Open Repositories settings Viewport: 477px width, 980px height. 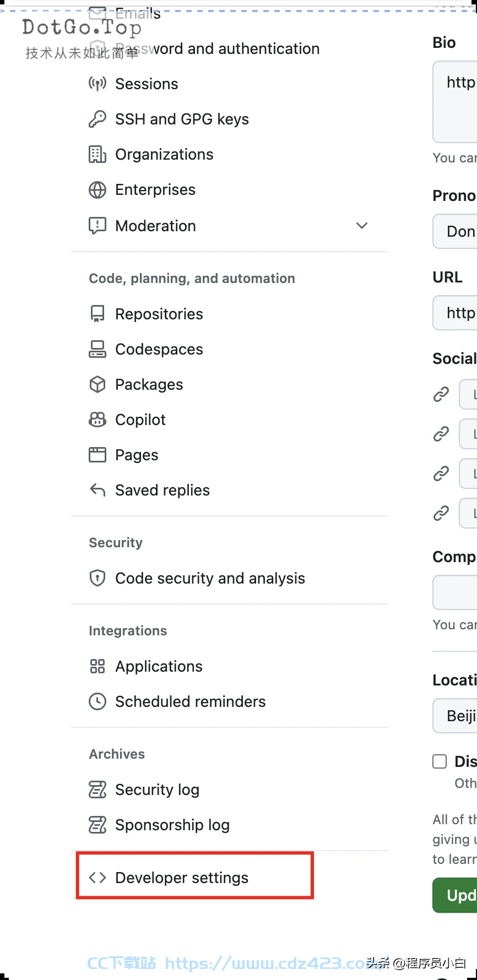(159, 314)
